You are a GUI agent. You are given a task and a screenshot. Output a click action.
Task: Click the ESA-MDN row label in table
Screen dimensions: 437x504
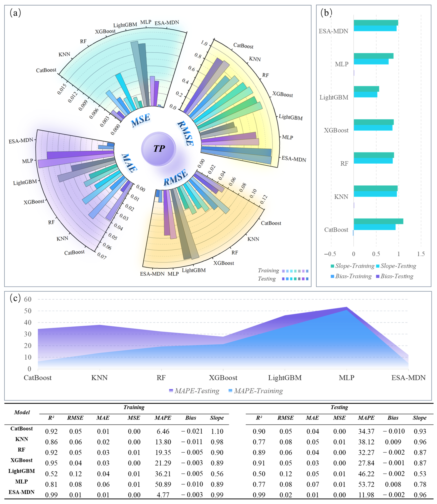click(21, 492)
